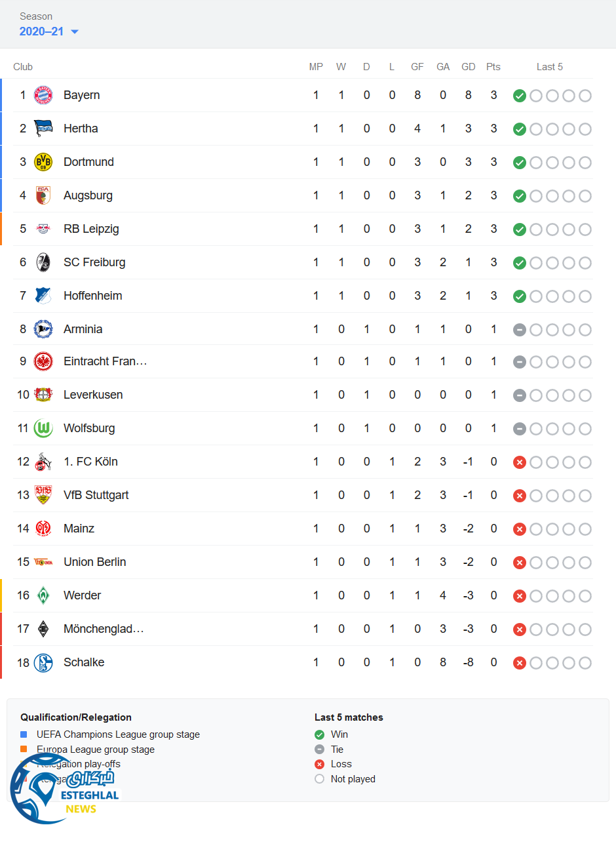Click the blue Champions League legend swatch
This screenshot has width=616, height=842.
click(24, 734)
